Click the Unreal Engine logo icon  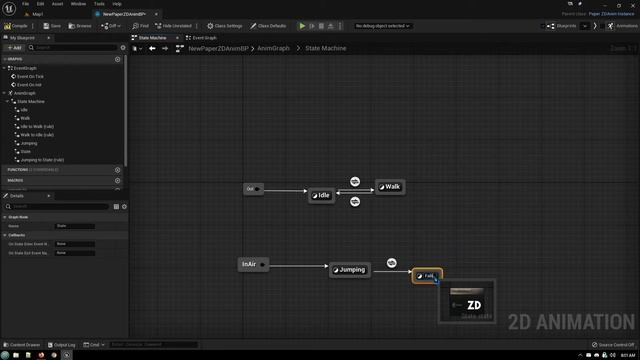(x=9, y=8)
